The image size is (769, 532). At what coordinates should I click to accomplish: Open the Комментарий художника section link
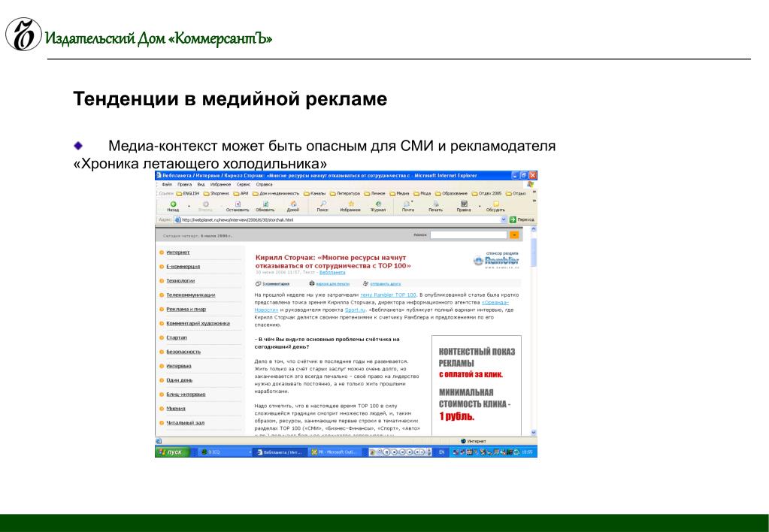(x=198, y=324)
